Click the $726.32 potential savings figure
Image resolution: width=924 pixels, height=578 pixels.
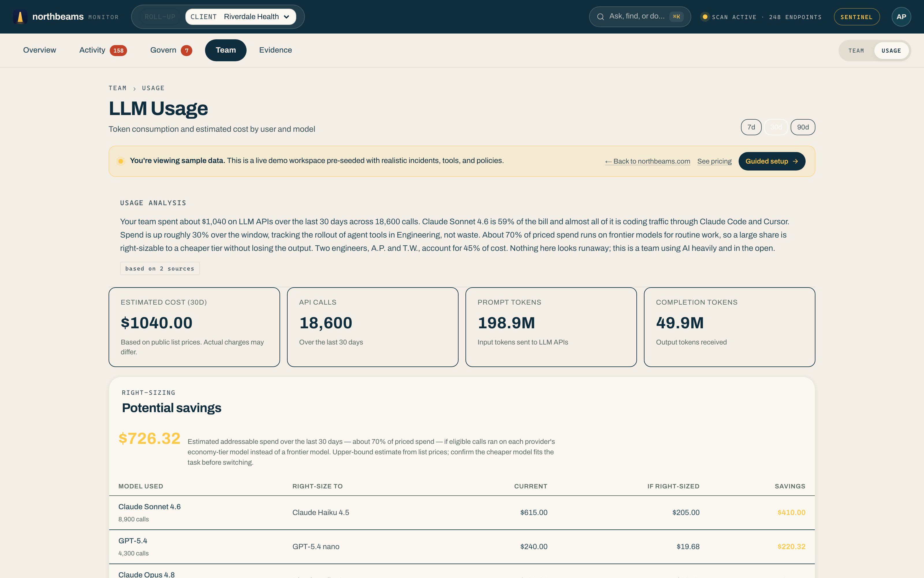(x=149, y=438)
